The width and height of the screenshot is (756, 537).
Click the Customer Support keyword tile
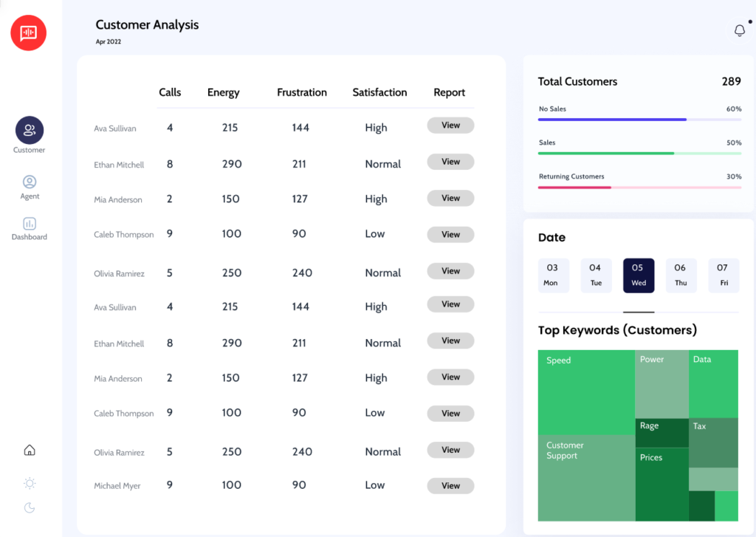point(586,478)
